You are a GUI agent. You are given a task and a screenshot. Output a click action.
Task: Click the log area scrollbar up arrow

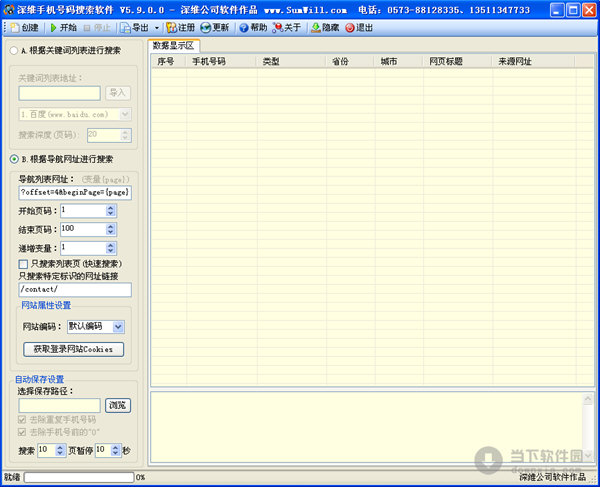coord(588,399)
